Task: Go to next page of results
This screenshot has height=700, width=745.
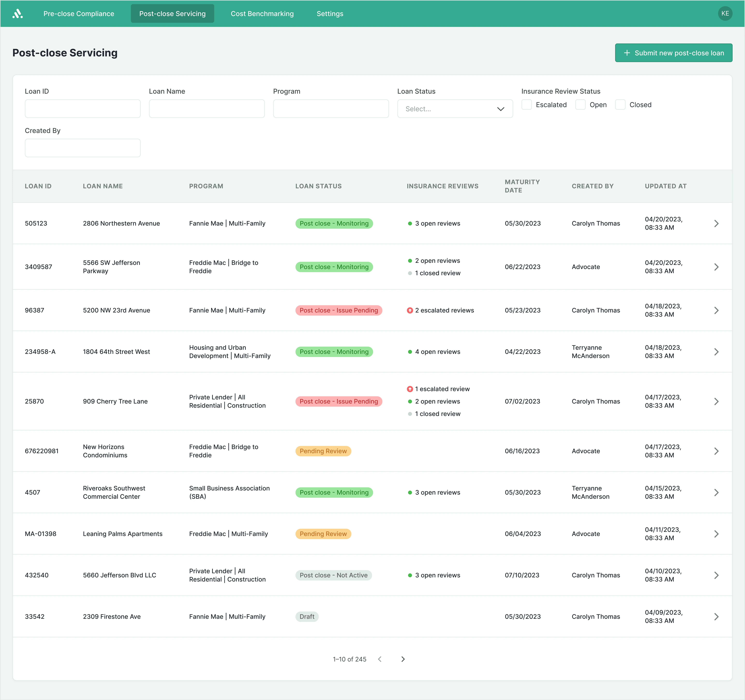Action: click(x=403, y=659)
